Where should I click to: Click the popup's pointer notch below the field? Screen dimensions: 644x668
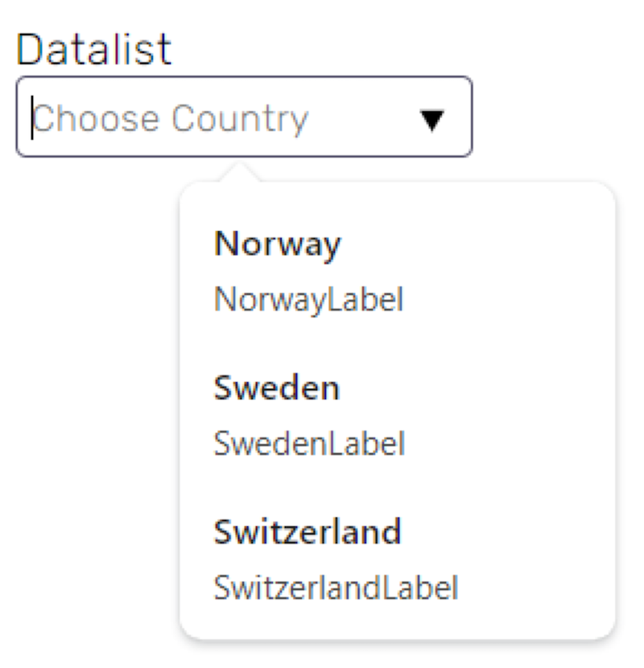[x=239, y=172]
